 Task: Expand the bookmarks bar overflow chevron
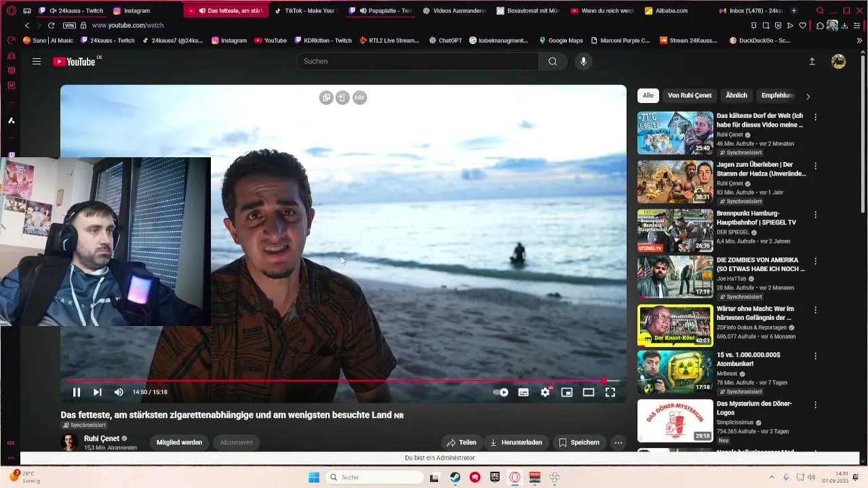(x=860, y=41)
